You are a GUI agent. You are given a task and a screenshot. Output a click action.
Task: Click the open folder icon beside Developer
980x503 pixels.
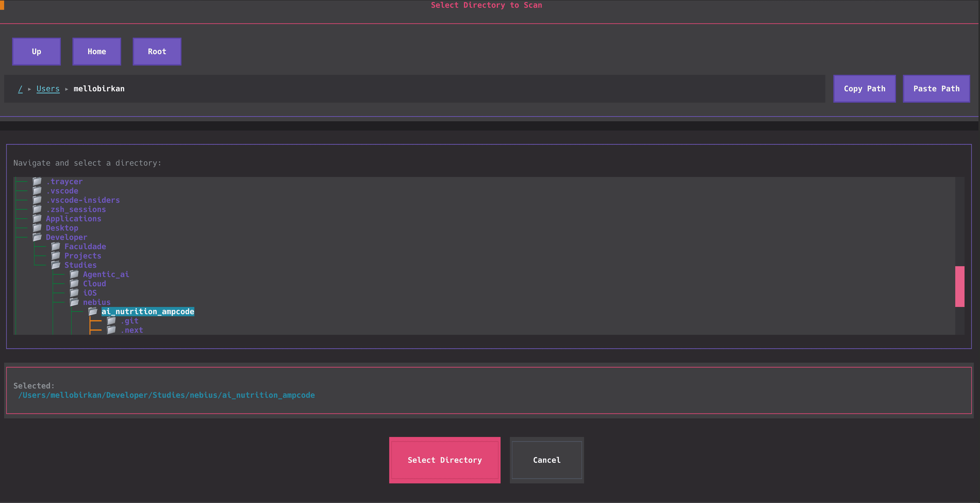coord(37,237)
